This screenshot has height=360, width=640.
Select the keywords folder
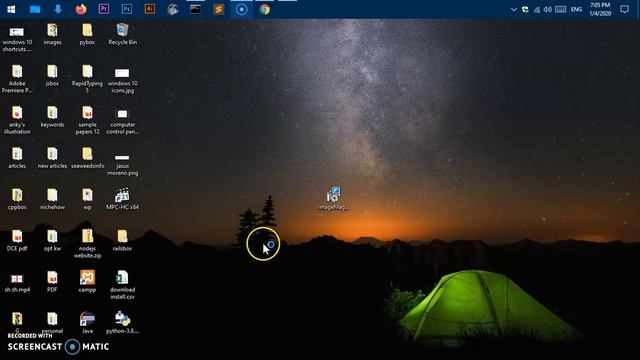pyautogui.click(x=52, y=117)
